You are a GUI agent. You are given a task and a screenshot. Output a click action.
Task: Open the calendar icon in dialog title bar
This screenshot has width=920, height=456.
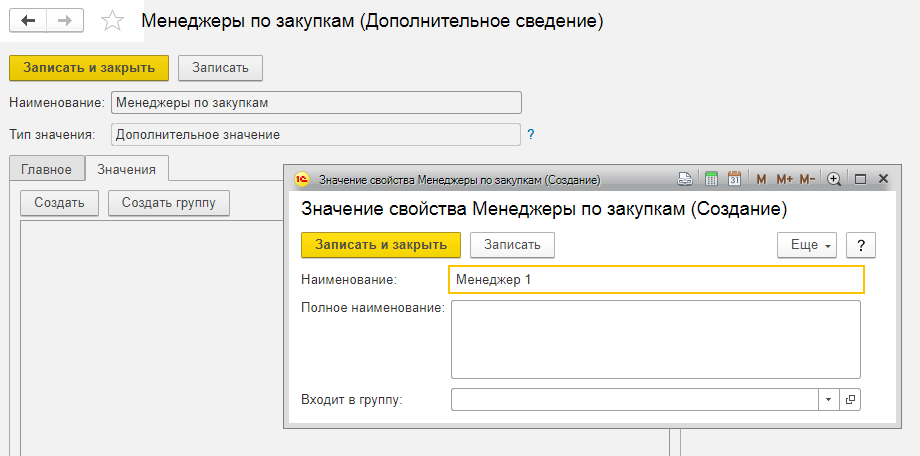tap(734, 179)
